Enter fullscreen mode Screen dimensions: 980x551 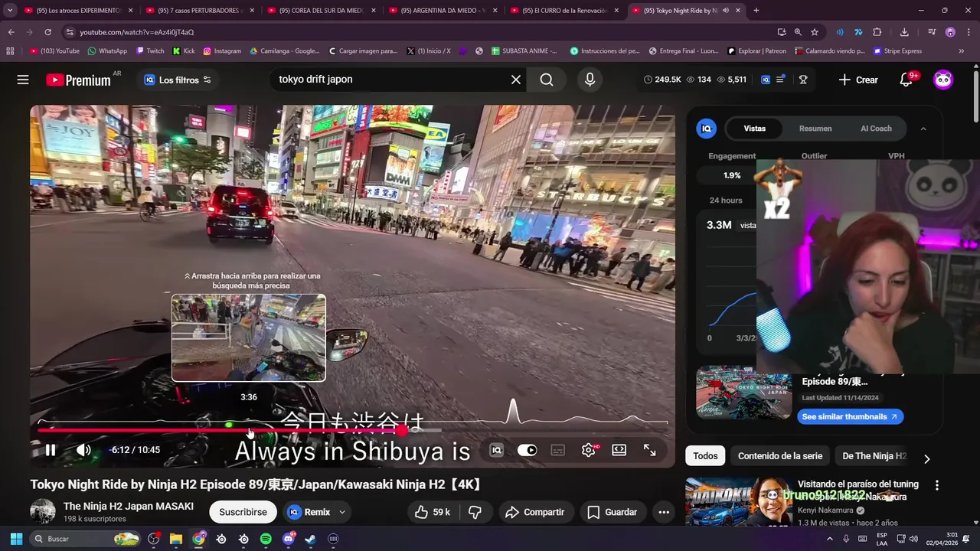(649, 450)
